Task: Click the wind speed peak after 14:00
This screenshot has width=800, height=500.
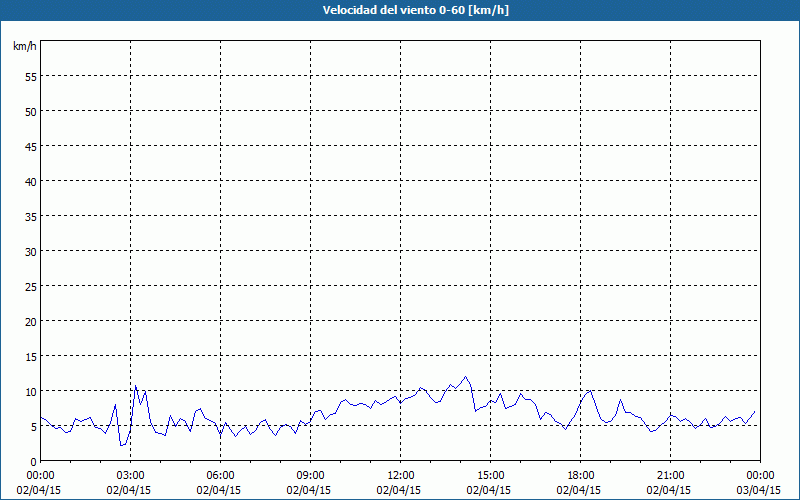Action: 465,377
